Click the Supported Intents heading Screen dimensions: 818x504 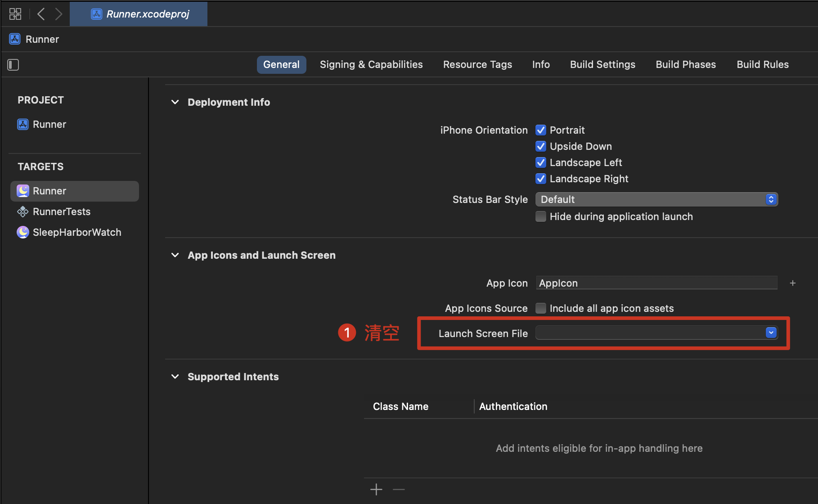pos(233,377)
